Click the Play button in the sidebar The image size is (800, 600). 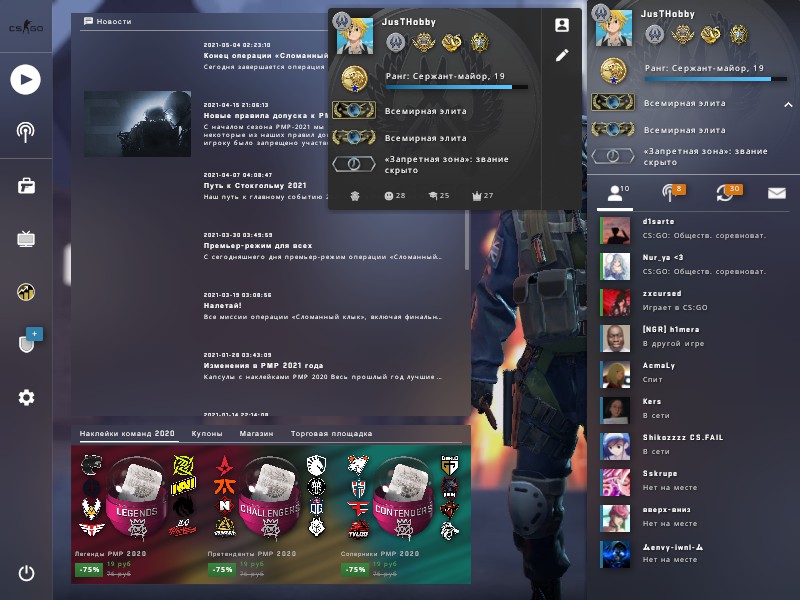coord(26,80)
